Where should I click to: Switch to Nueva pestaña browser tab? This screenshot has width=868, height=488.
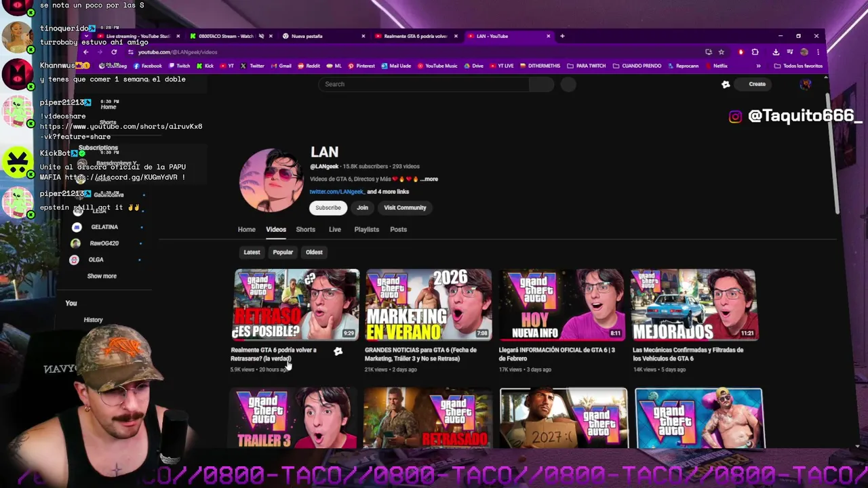pyautogui.click(x=322, y=36)
